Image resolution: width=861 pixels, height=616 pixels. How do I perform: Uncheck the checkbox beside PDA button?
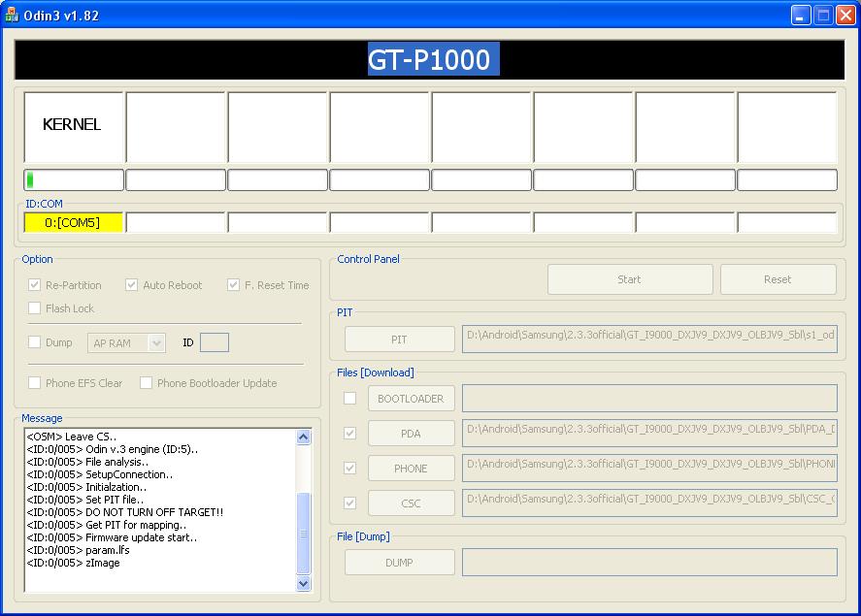coord(349,433)
